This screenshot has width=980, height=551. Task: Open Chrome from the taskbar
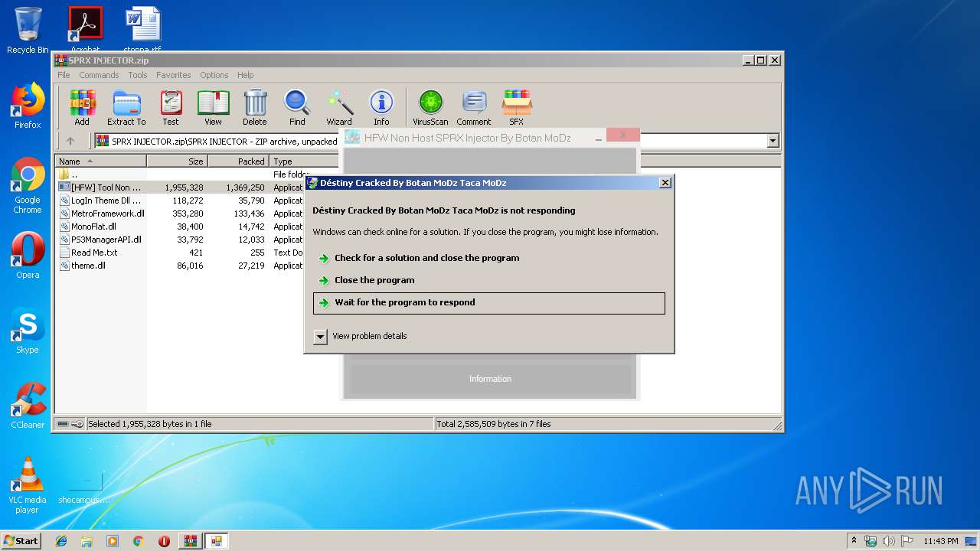pos(138,541)
